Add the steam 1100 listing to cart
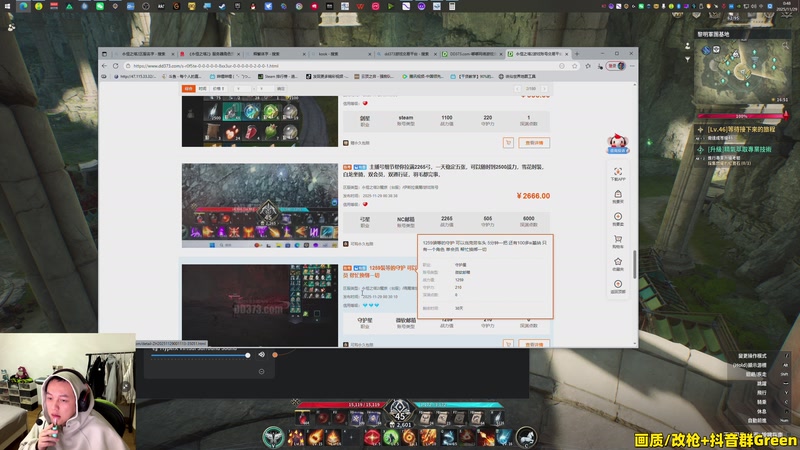This screenshot has height=450, width=800. (508, 143)
